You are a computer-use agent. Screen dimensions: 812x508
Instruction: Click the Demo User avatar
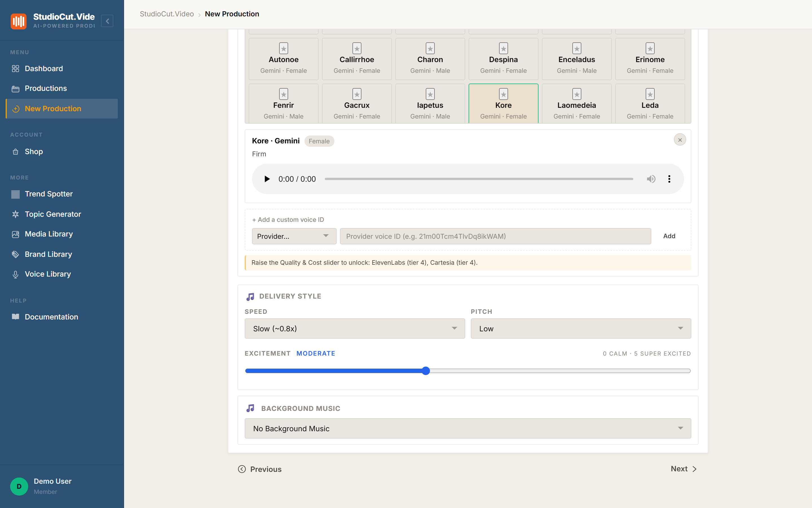click(x=19, y=486)
